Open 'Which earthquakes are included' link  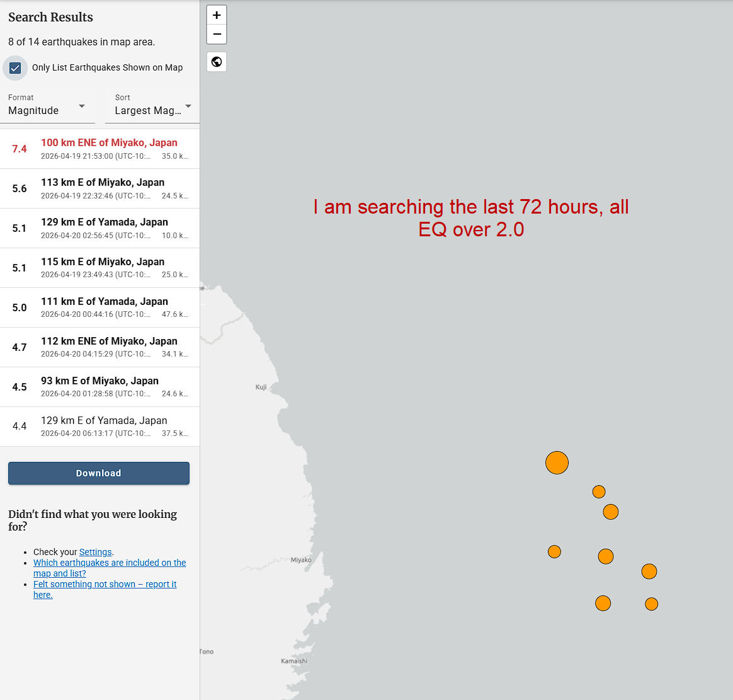[x=110, y=563]
